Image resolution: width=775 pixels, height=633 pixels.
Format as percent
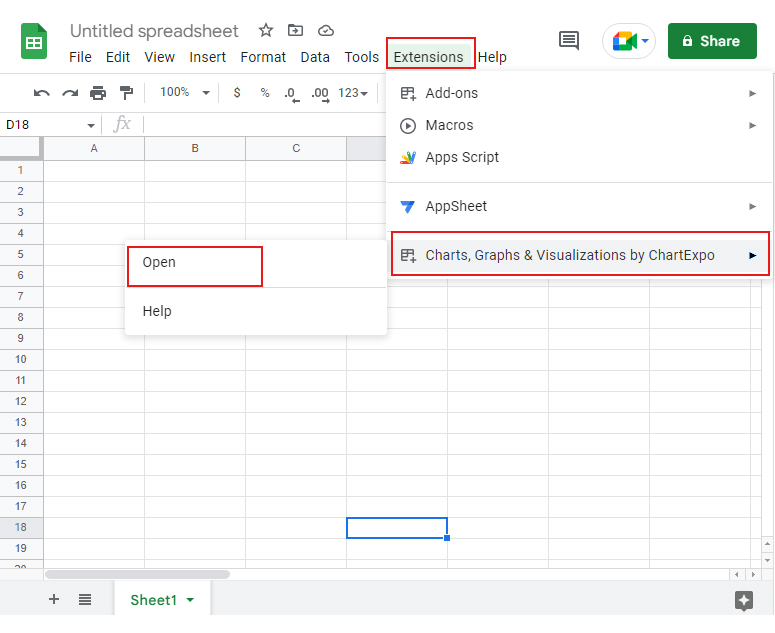(x=265, y=92)
